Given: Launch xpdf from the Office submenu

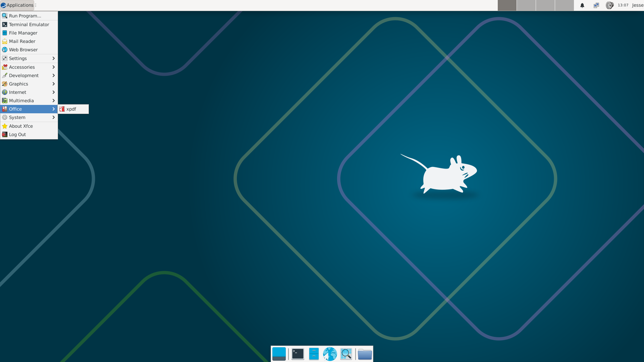Looking at the screenshot, I should pyautogui.click(x=73, y=109).
